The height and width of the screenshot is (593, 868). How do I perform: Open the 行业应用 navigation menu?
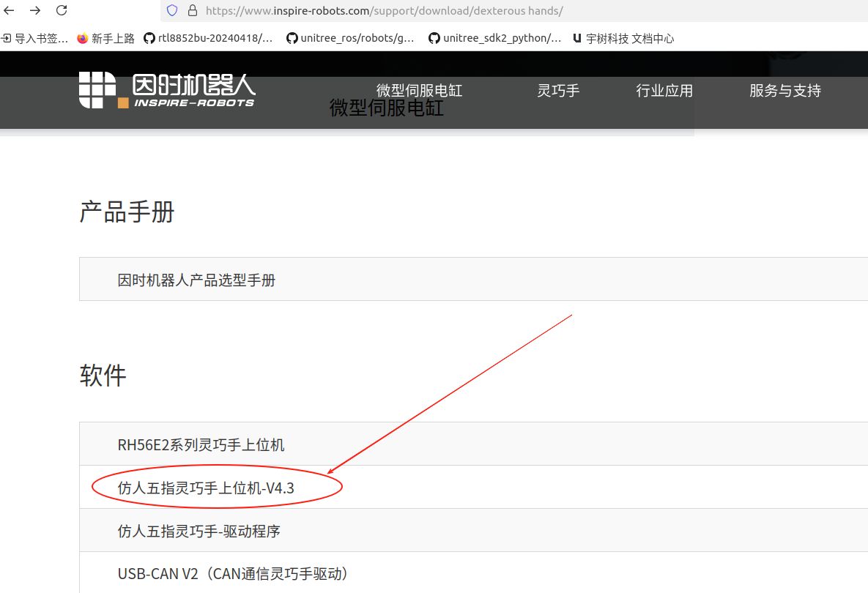664,90
